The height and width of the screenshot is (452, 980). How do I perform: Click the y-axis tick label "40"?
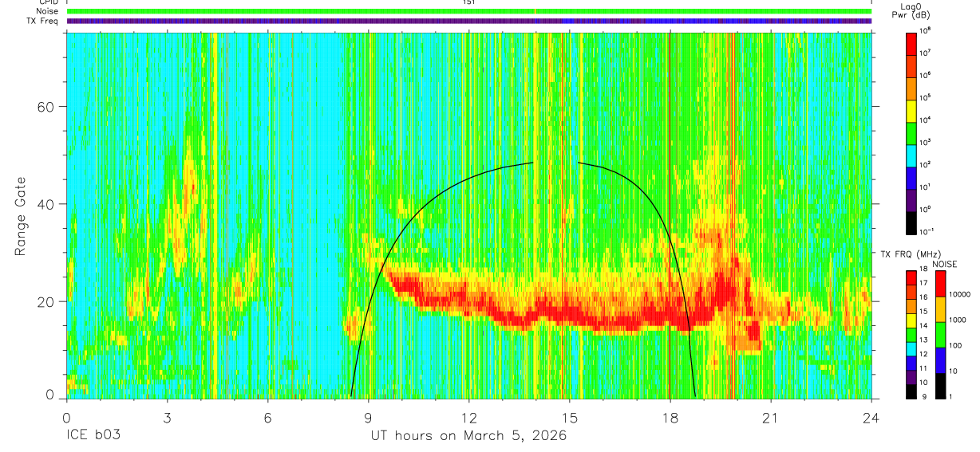click(47, 205)
